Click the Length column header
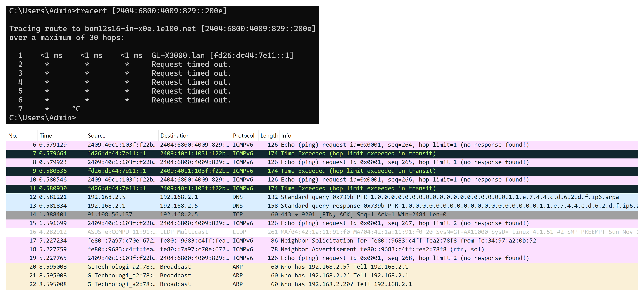The image size is (644, 296). click(269, 135)
